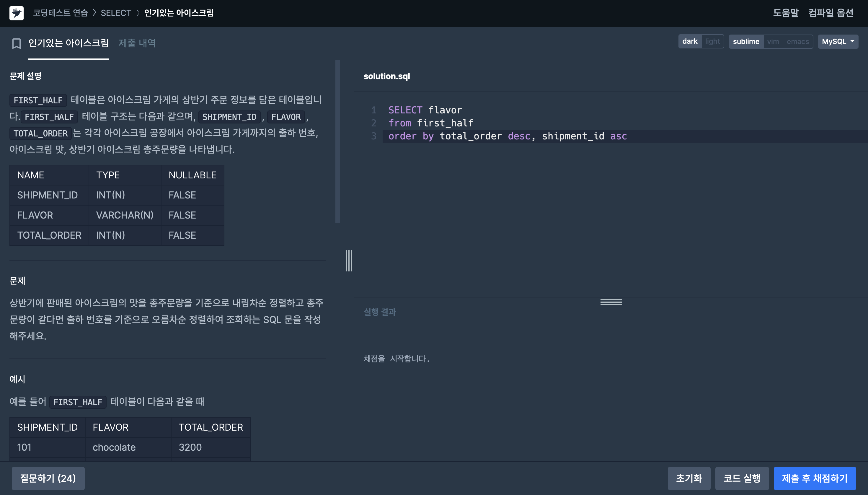The image size is (868, 495).
Task: Click the problem description scrollbar
Action: pyautogui.click(x=337, y=142)
